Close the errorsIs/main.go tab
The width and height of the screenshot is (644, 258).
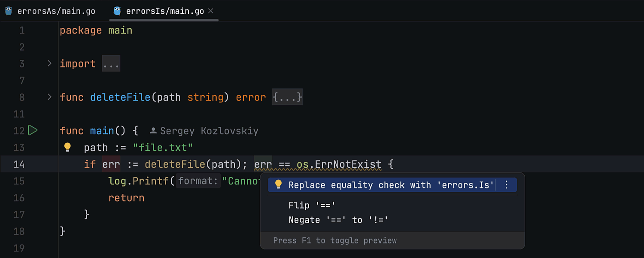coord(211,11)
